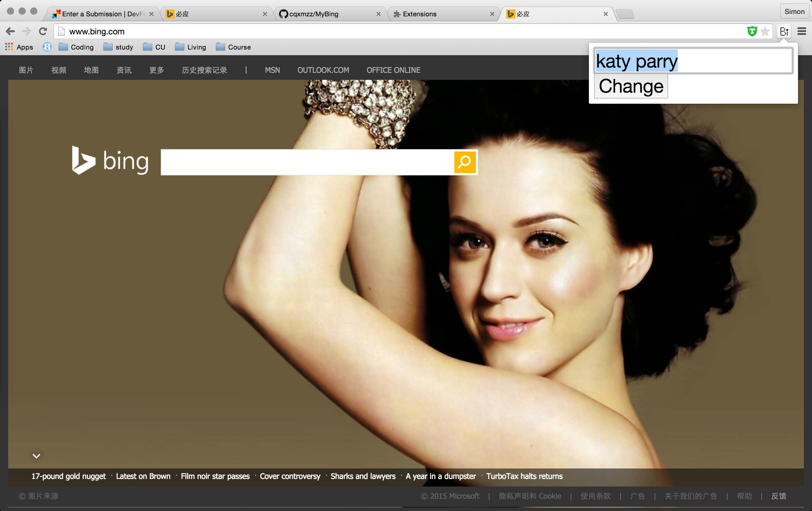
Task: Go back to the previous page
Action: (x=10, y=32)
